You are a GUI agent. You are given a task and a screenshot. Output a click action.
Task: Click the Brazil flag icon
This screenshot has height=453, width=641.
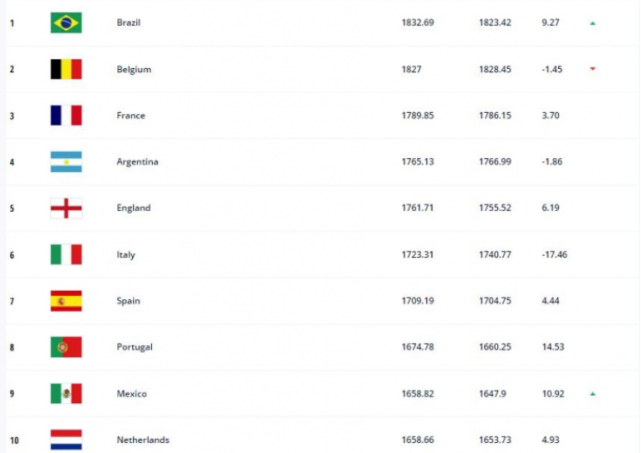coord(66,22)
